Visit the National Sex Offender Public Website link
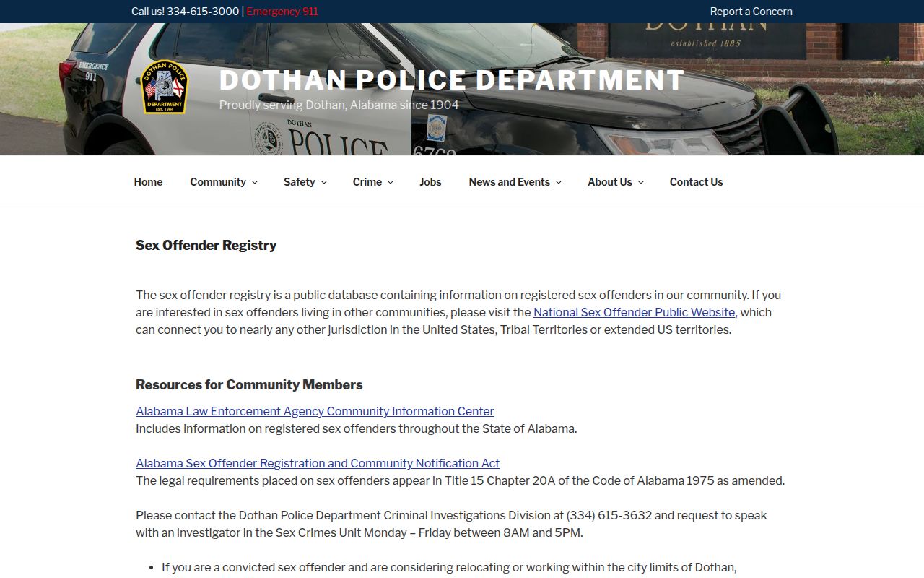 tap(634, 312)
